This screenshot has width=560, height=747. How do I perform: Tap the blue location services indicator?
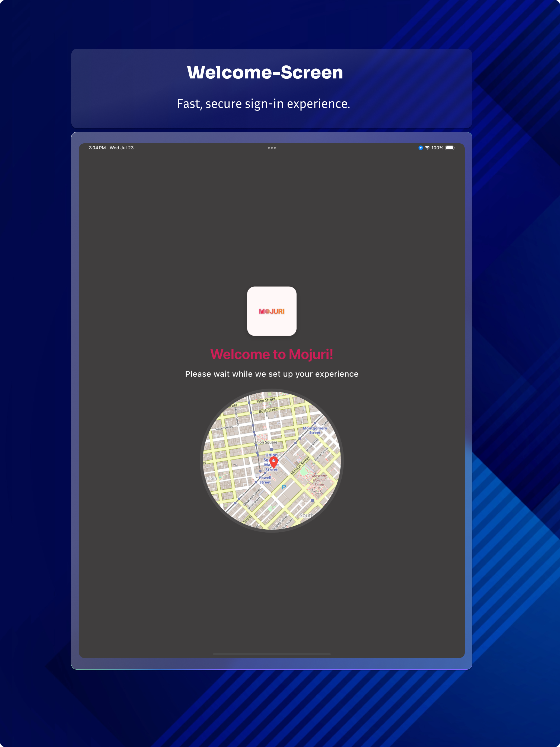(x=421, y=148)
